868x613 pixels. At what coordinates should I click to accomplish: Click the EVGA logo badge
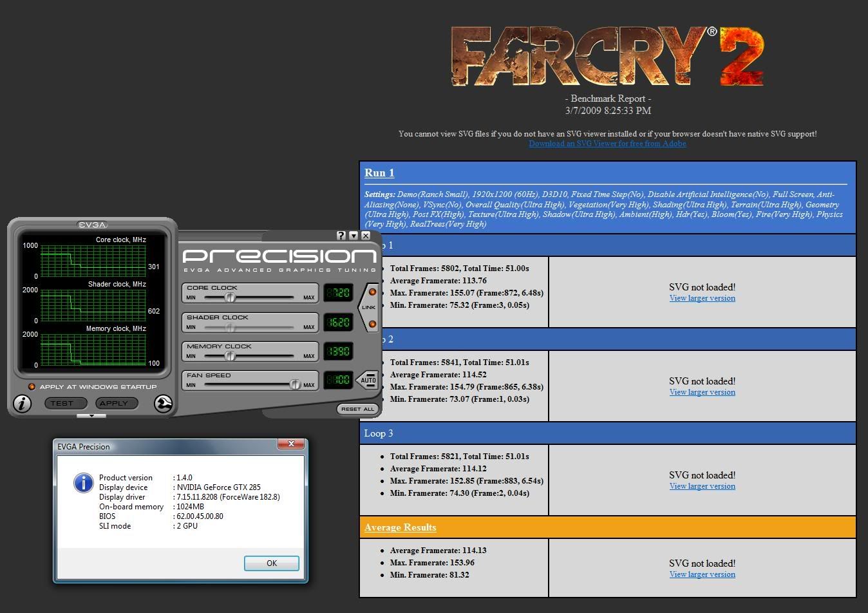92,225
